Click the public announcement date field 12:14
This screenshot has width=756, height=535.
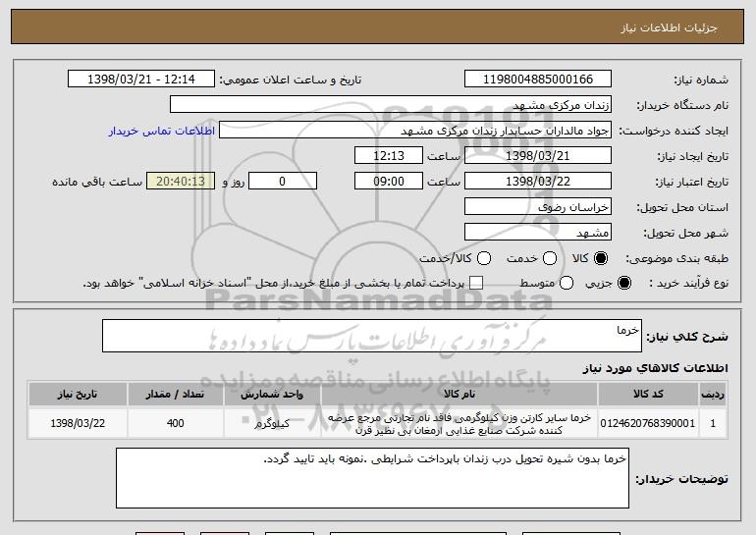141,80
